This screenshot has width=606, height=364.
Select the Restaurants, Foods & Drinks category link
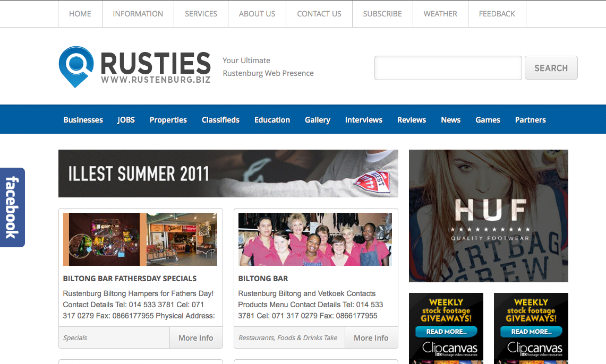pyautogui.click(x=287, y=338)
